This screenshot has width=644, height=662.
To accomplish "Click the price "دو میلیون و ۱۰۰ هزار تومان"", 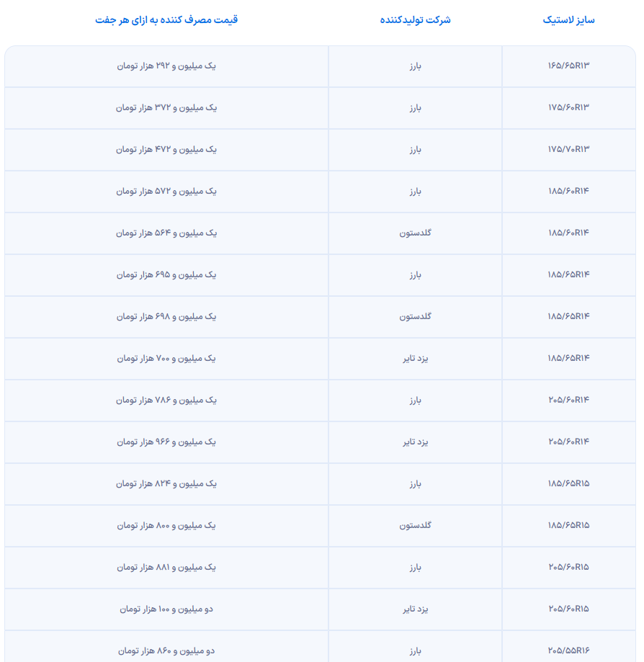I will (x=166, y=609).
